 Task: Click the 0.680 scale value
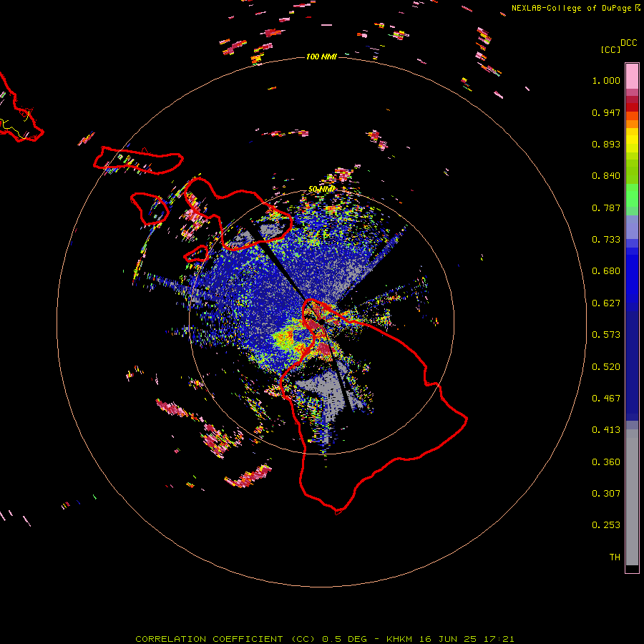606,271
